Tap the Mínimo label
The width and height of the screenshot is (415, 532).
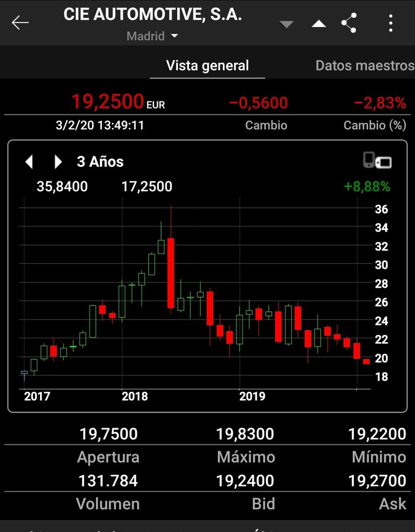coord(379,457)
